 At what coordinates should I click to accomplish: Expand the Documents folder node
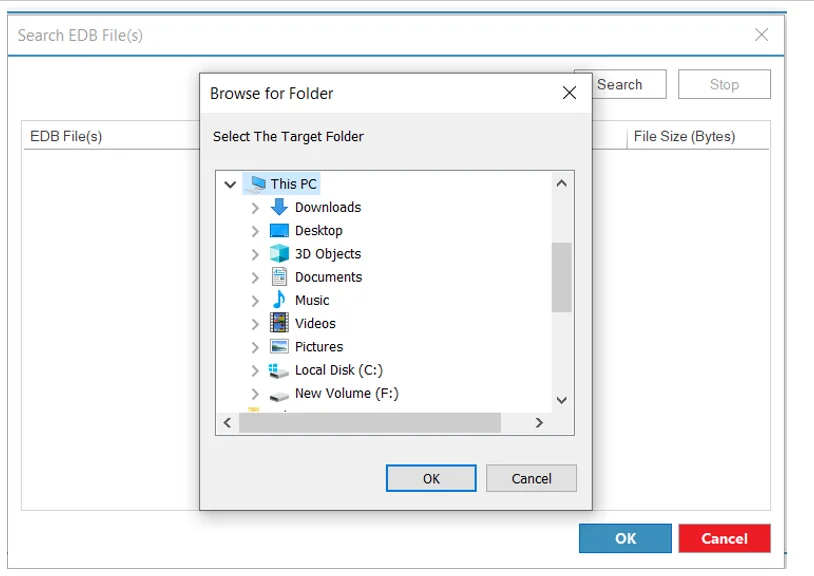point(255,278)
